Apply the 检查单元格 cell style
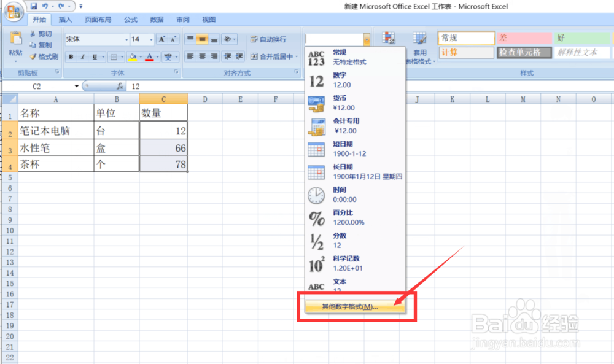 [x=524, y=52]
